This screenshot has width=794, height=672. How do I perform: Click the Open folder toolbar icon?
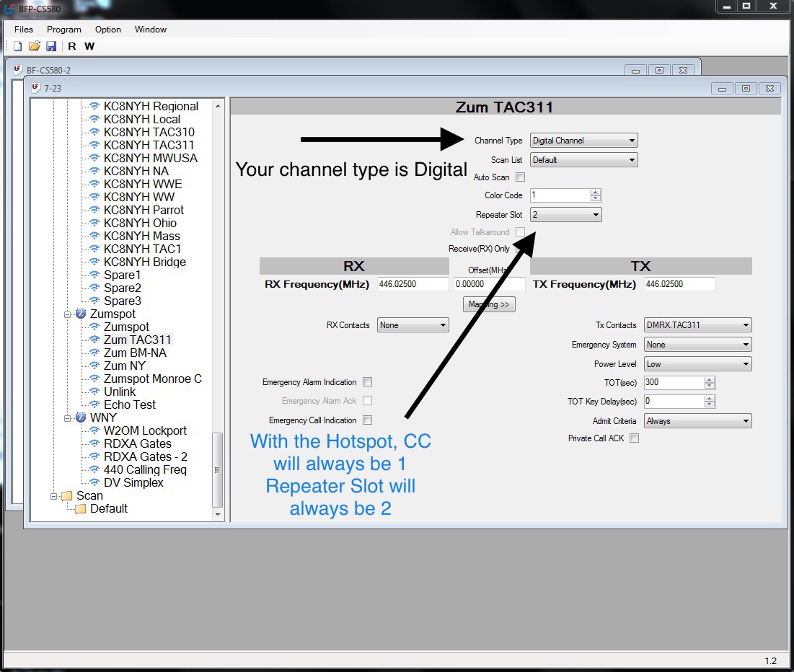click(34, 46)
